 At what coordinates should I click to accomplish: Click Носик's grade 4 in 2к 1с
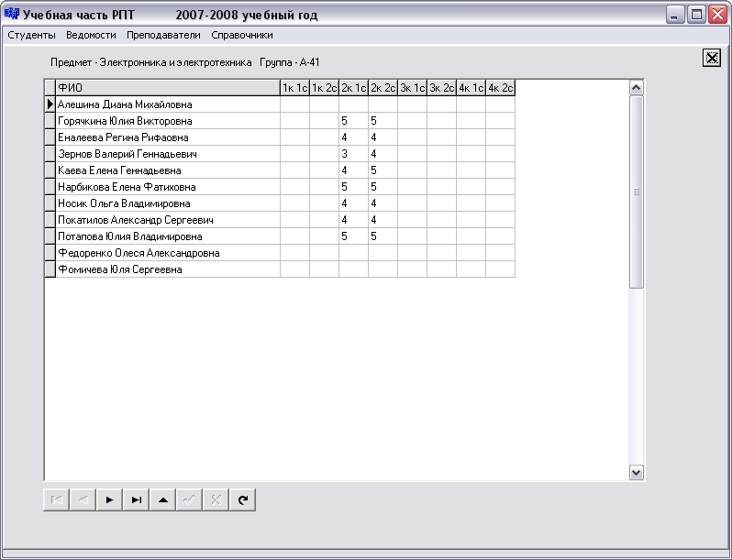tap(354, 203)
